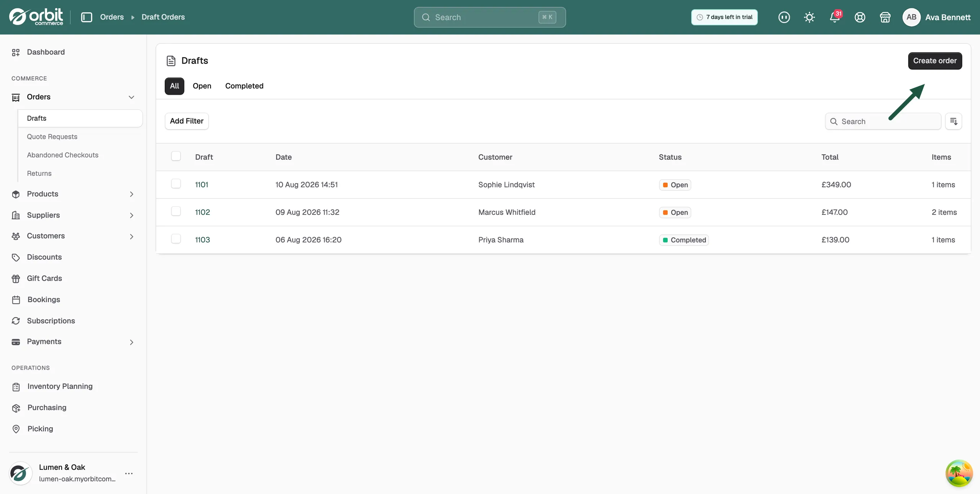Focus the global Search field in header
This screenshot has width=980, height=494.
490,17
